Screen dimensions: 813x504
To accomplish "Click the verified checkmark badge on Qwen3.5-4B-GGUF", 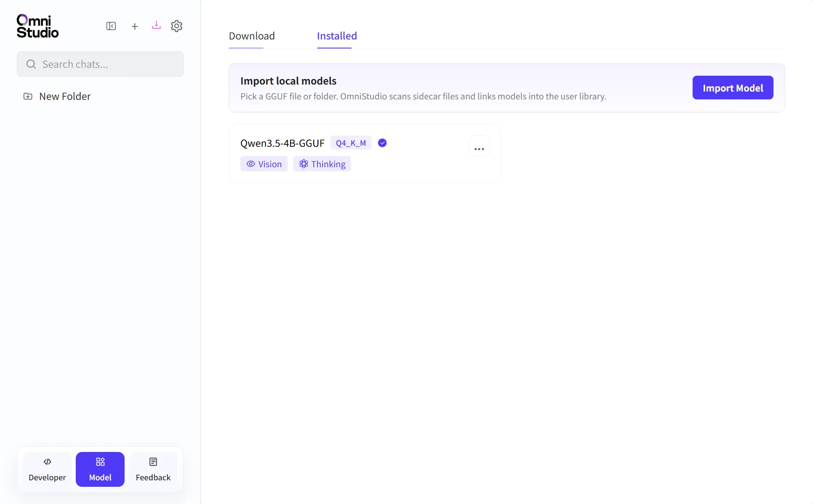I will tap(383, 143).
